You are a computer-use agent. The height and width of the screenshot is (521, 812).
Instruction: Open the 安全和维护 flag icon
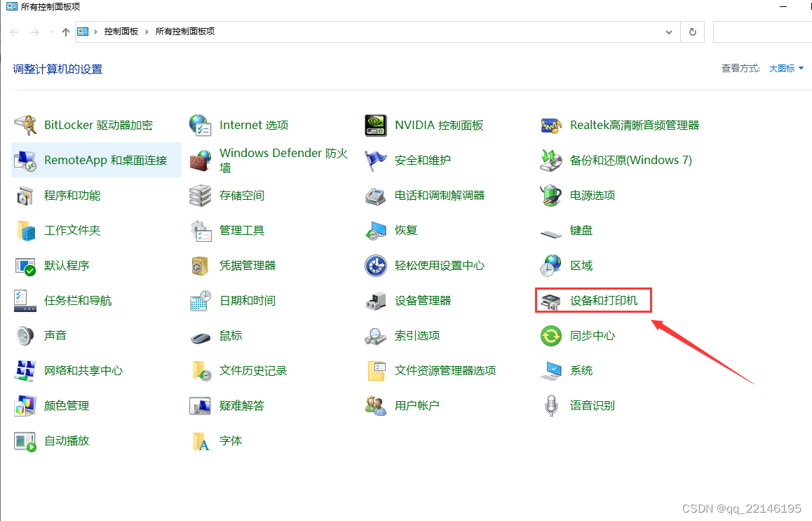pos(375,161)
